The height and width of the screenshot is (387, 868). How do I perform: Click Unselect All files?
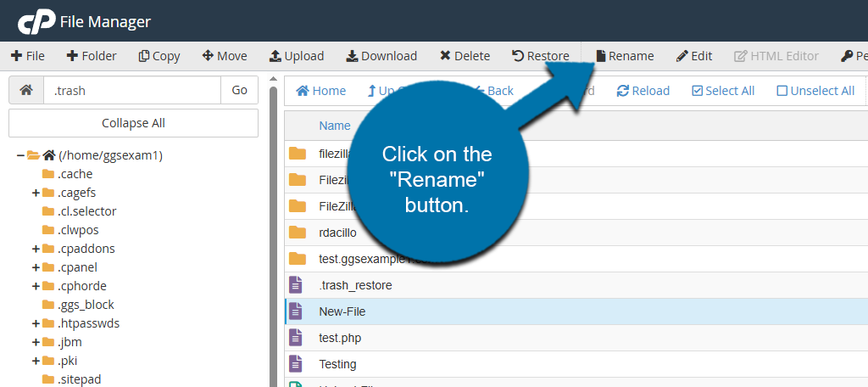(x=815, y=91)
